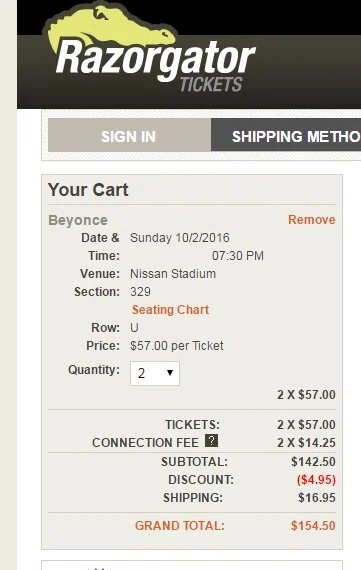Click the quantity dropdown arrow
The image size is (361, 570).
[x=169, y=373]
